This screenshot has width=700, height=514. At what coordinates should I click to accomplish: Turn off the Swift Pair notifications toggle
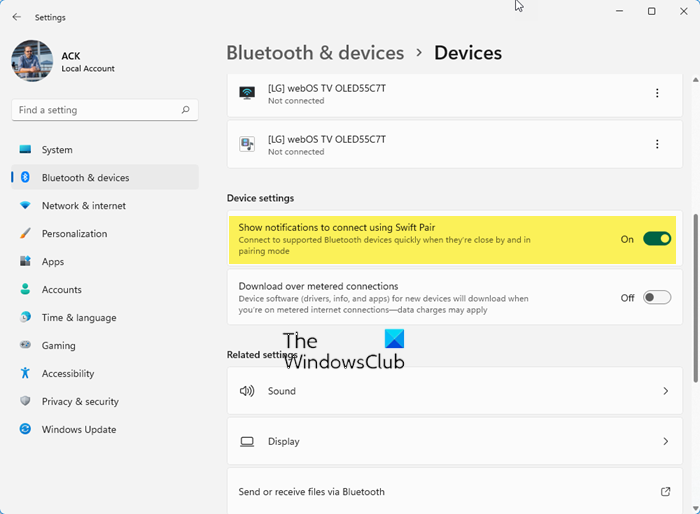pos(657,239)
